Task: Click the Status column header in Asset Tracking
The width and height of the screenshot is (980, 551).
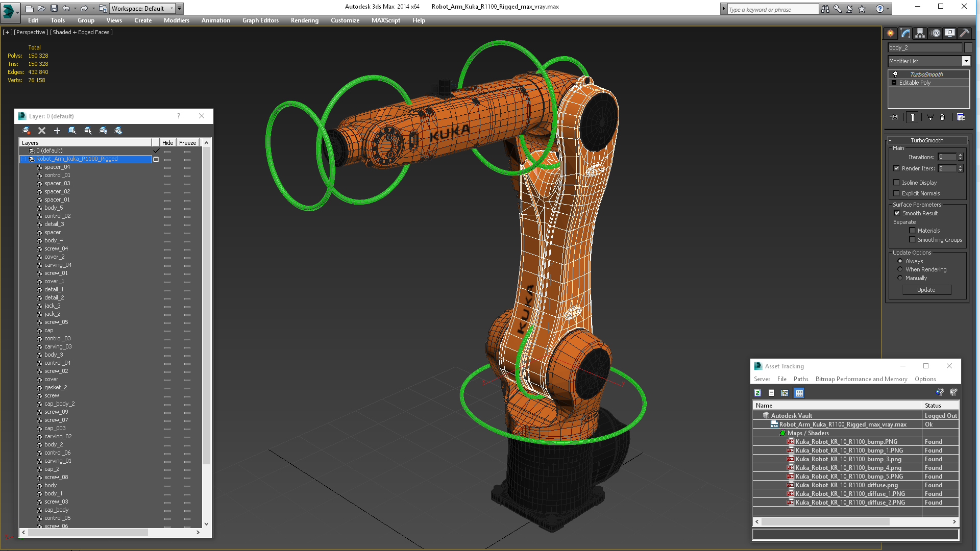Action: click(x=940, y=406)
